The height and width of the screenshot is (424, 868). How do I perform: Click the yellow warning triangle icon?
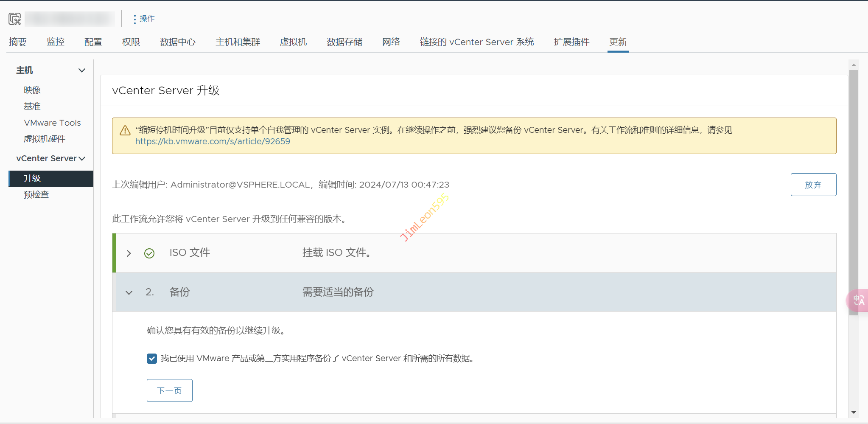coord(125,130)
